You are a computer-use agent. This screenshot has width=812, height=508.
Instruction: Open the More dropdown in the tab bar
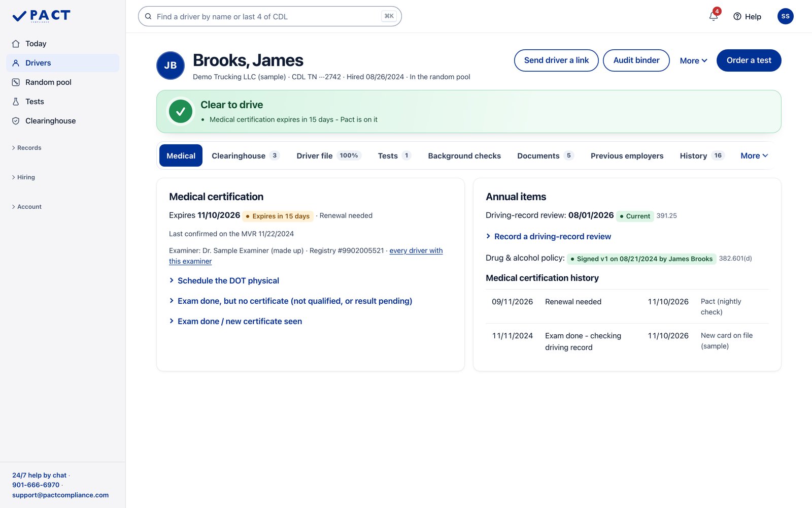pyautogui.click(x=754, y=155)
